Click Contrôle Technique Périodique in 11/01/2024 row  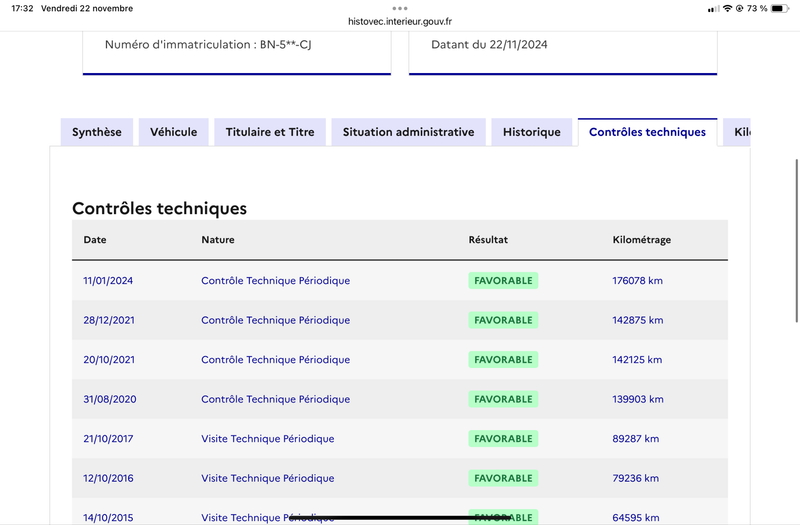276,281
